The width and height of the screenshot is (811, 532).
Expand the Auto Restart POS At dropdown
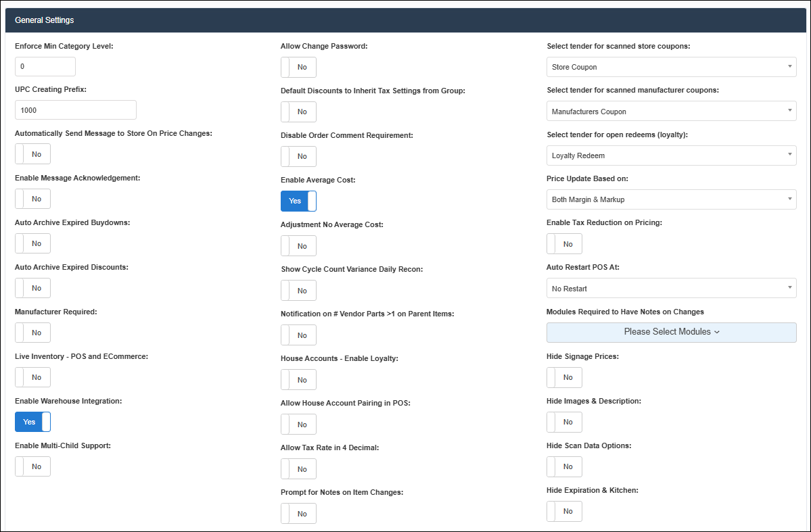coord(671,289)
